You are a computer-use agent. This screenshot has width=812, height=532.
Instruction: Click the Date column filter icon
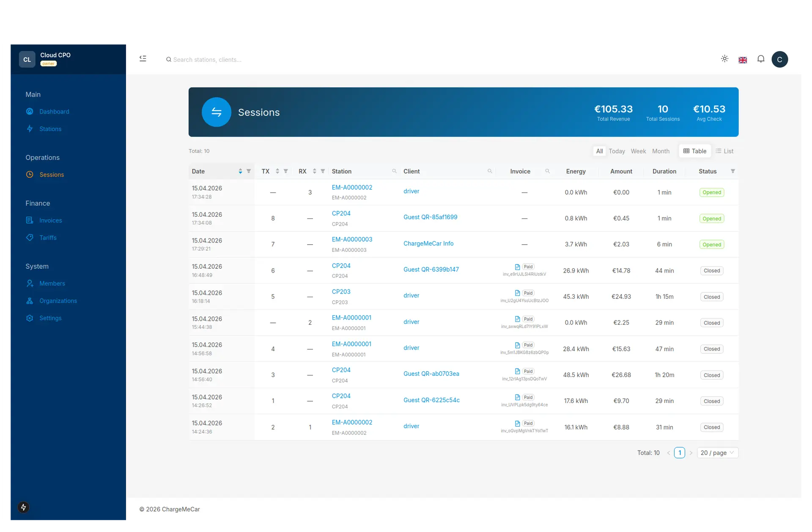(x=249, y=171)
